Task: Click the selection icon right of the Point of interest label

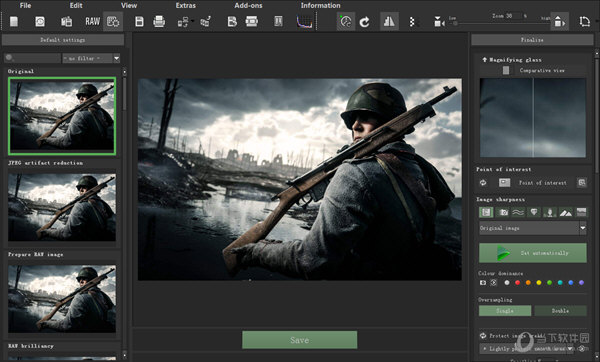Action: (x=582, y=183)
